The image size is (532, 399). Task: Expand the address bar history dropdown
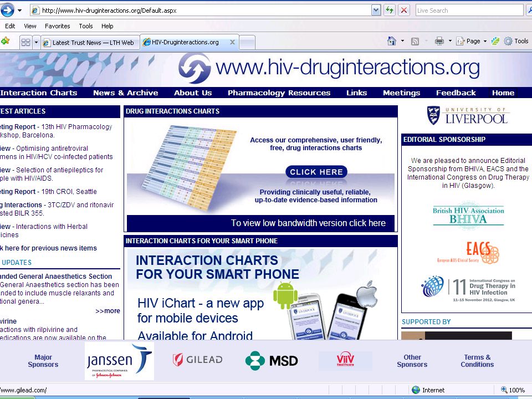coord(376,11)
